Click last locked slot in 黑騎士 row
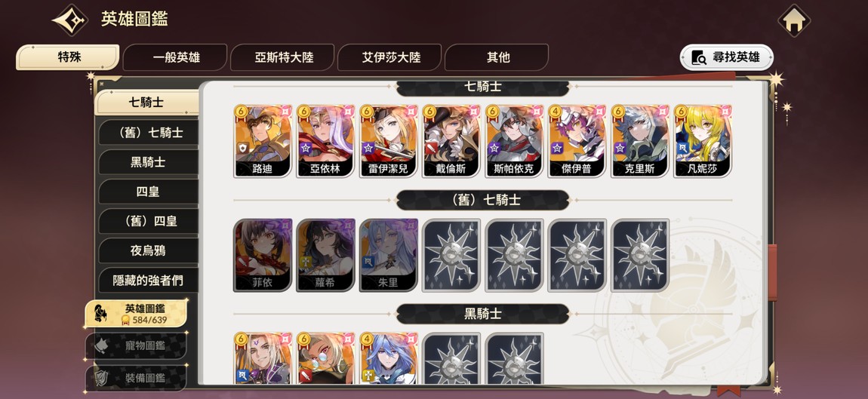 [x=514, y=358]
